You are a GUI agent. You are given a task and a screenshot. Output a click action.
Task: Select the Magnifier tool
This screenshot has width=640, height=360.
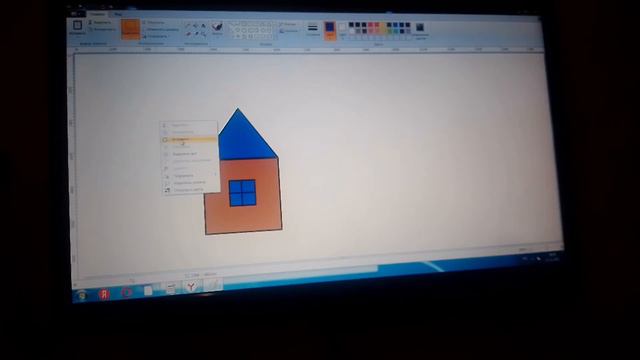coord(204,34)
